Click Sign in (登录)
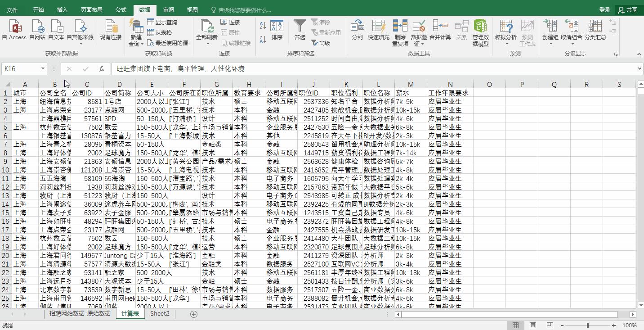The height and width of the screenshot is (330, 644). click(x=605, y=9)
